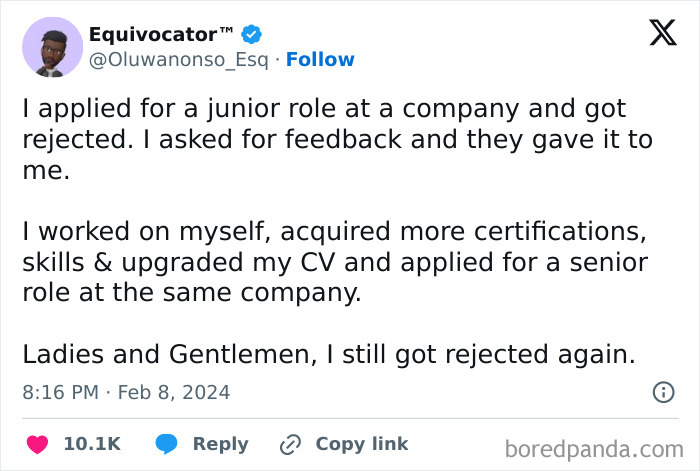700x471 pixels.
Task: Follow the Equivocator account
Action: (320, 60)
